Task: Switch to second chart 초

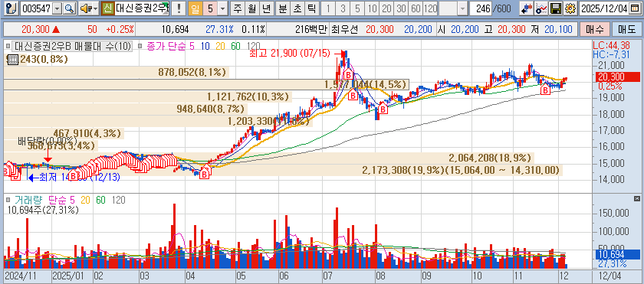Action: coord(297,8)
